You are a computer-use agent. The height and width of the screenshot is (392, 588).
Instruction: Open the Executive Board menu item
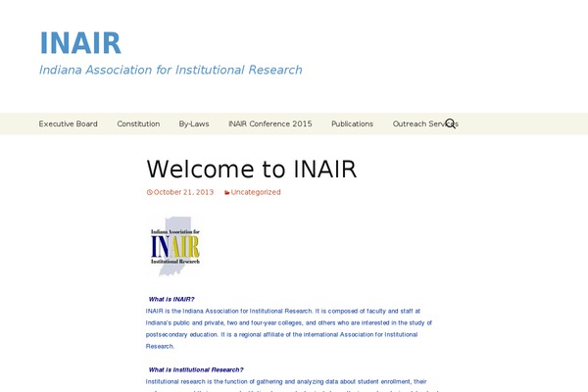point(68,123)
